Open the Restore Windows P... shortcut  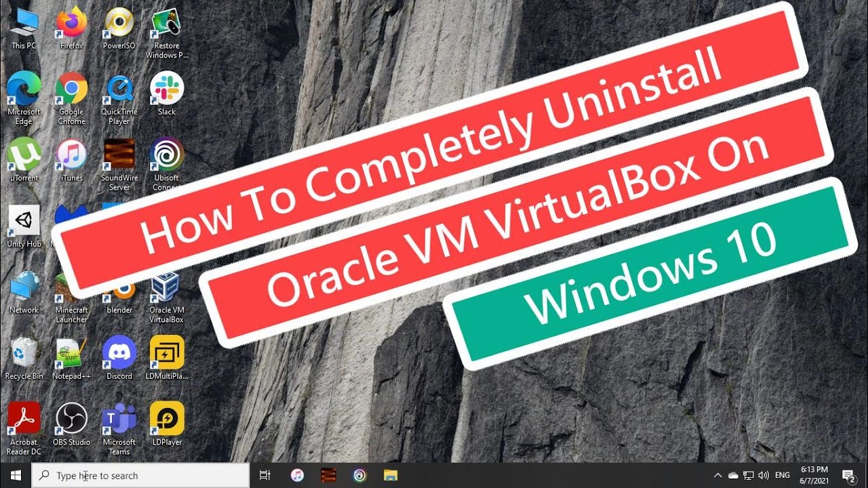pyautogui.click(x=166, y=33)
